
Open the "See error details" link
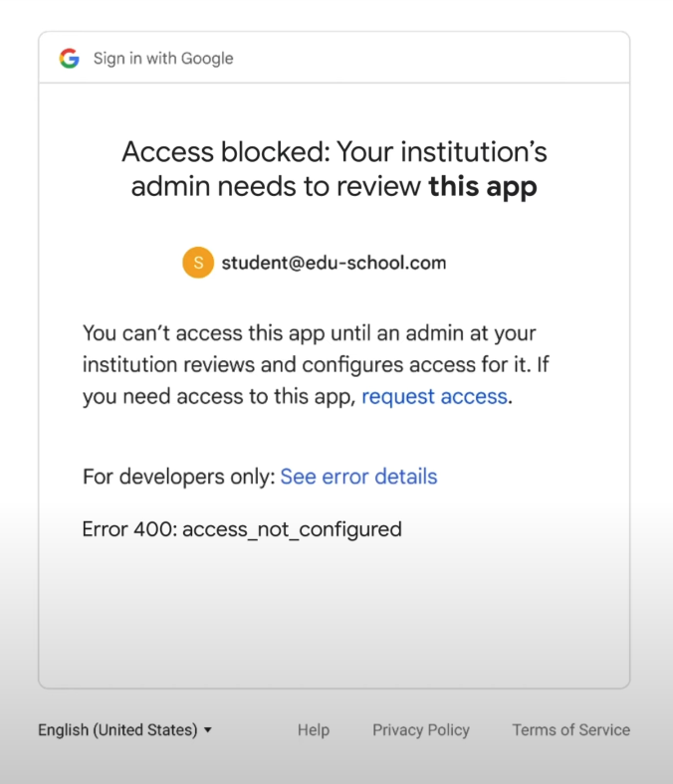pos(358,477)
